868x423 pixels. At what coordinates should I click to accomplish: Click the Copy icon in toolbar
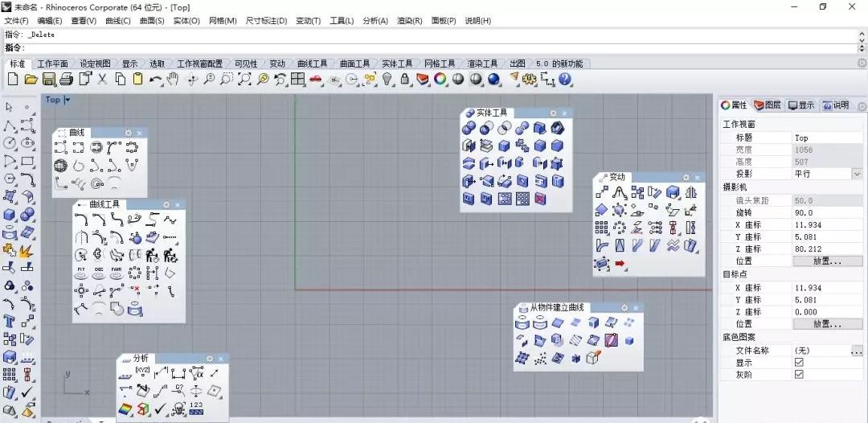pos(120,80)
